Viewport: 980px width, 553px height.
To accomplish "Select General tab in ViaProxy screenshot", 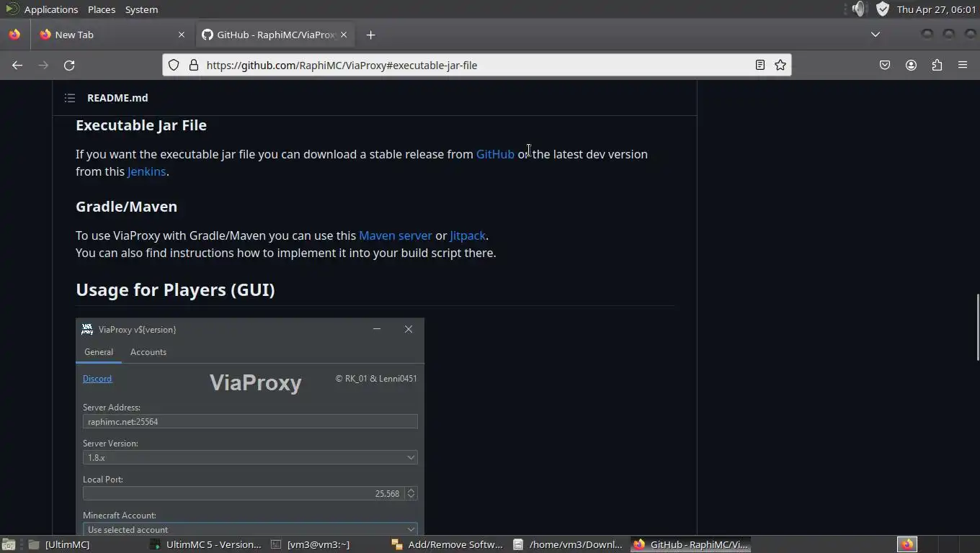I will pos(99,352).
